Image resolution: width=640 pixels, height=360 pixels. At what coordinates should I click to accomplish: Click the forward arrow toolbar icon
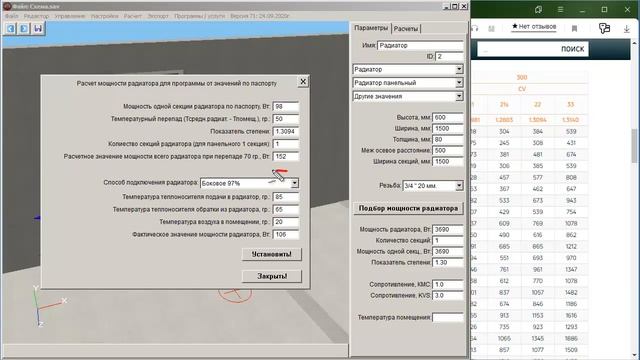(x=24, y=29)
